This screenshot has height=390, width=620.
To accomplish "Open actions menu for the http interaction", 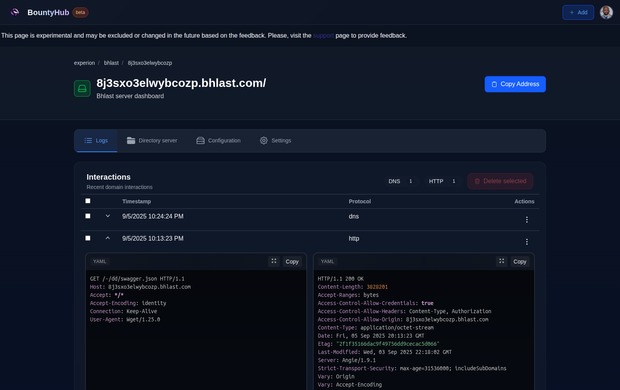I will click(526, 242).
